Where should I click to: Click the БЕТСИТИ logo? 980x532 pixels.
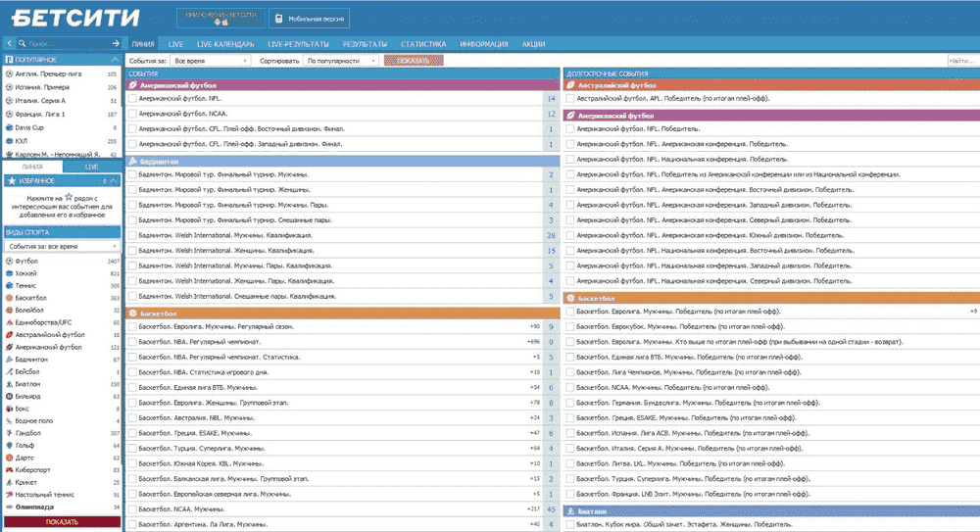click(x=75, y=18)
